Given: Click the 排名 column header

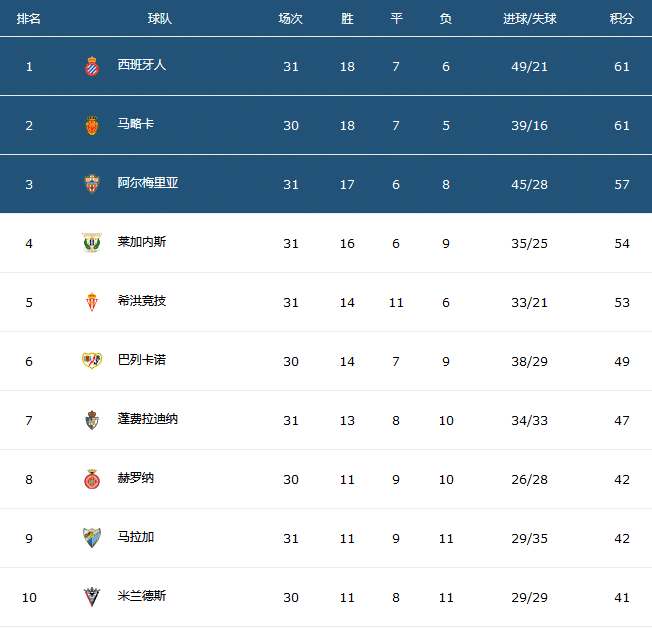Looking at the screenshot, I should (x=29, y=18).
